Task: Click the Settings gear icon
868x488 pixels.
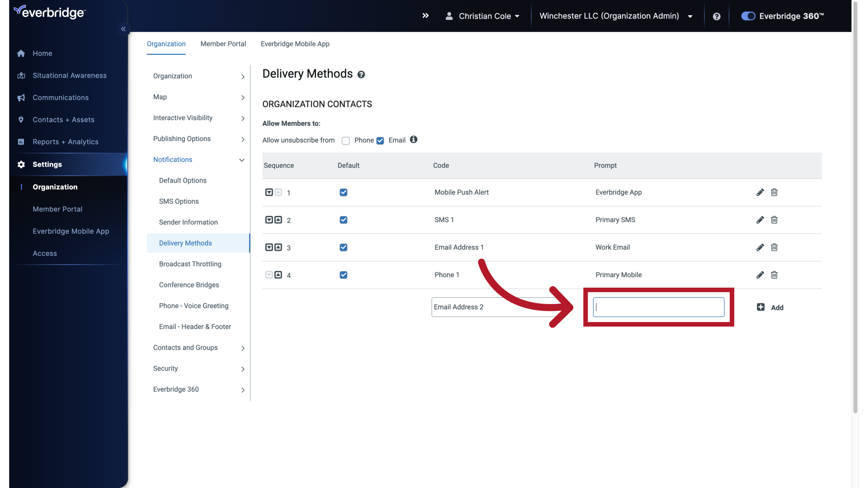Action: point(21,164)
